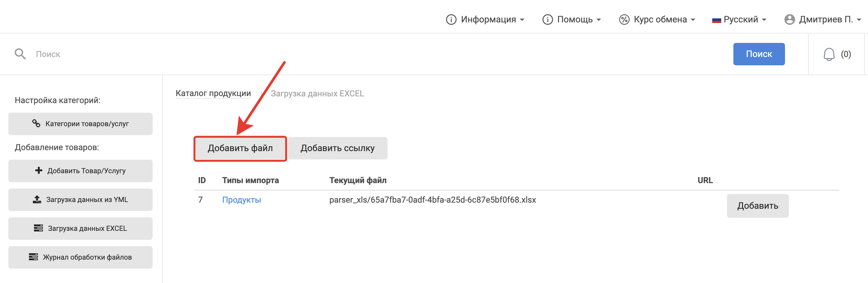Click the magnifying glass search icon
The height and width of the screenshot is (283, 868).
pyautogui.click(x=20, y=54)
